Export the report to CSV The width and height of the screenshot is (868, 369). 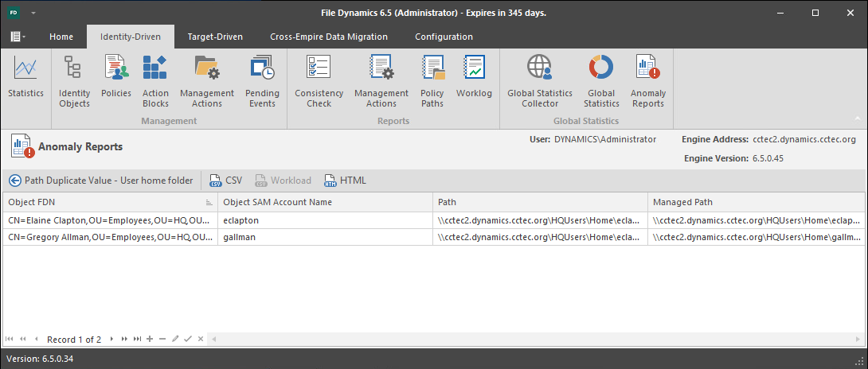[x=226, y=181]
